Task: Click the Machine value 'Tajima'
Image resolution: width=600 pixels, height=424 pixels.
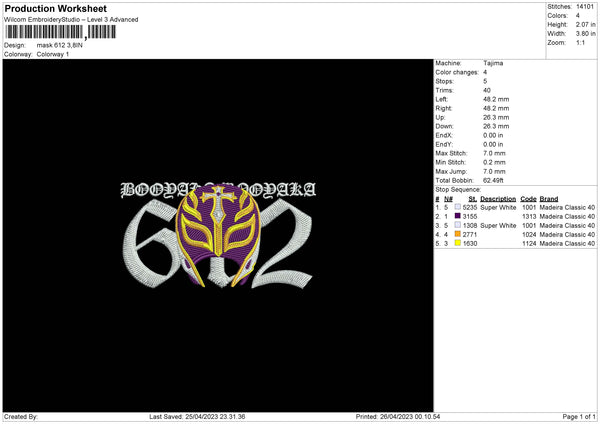Action: (x=493, y=63)
